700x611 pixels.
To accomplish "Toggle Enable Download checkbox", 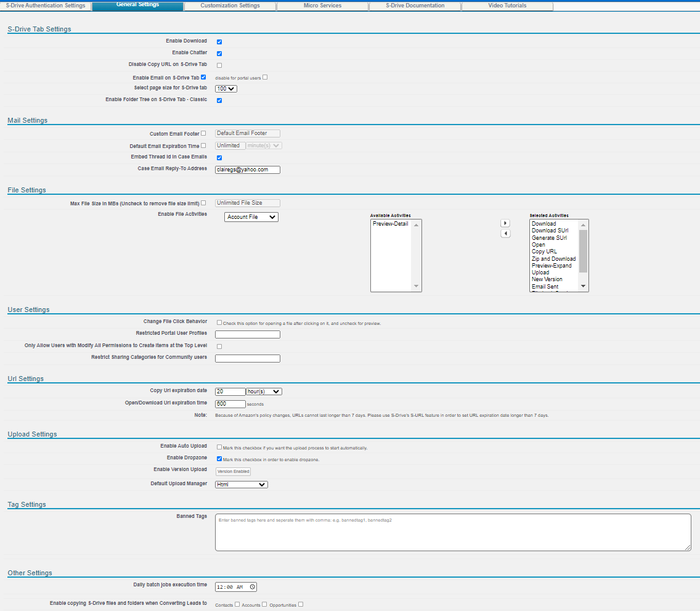I will 219,42.
